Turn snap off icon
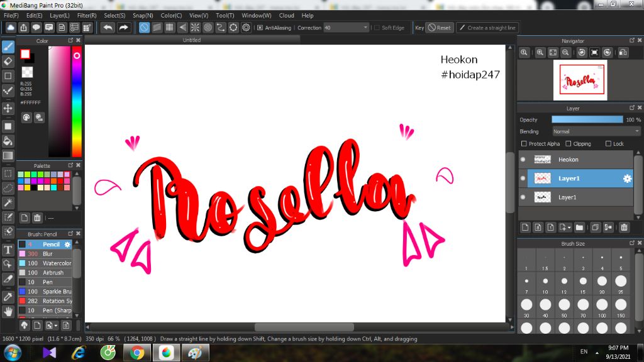 point(144,28)
